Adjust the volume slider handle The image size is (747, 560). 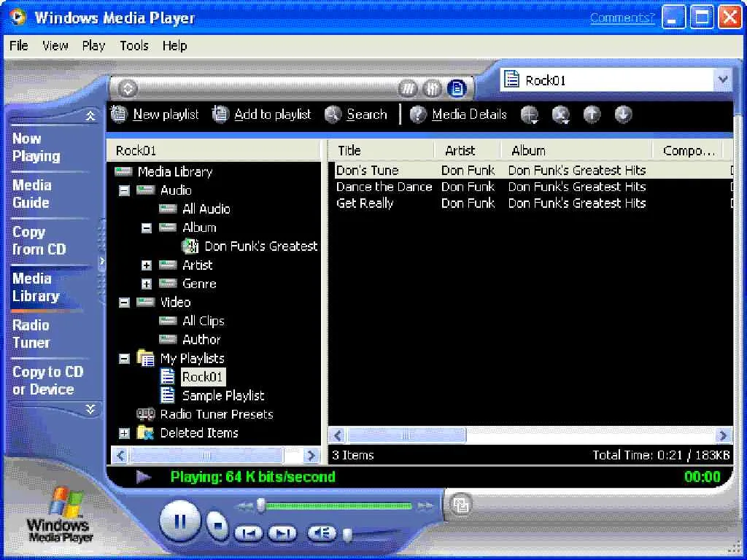348,535
